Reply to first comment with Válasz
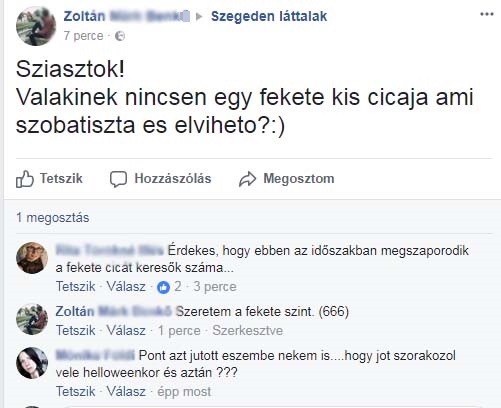The height and width of the screenshot is (408, 501). (x=126, y=287)
